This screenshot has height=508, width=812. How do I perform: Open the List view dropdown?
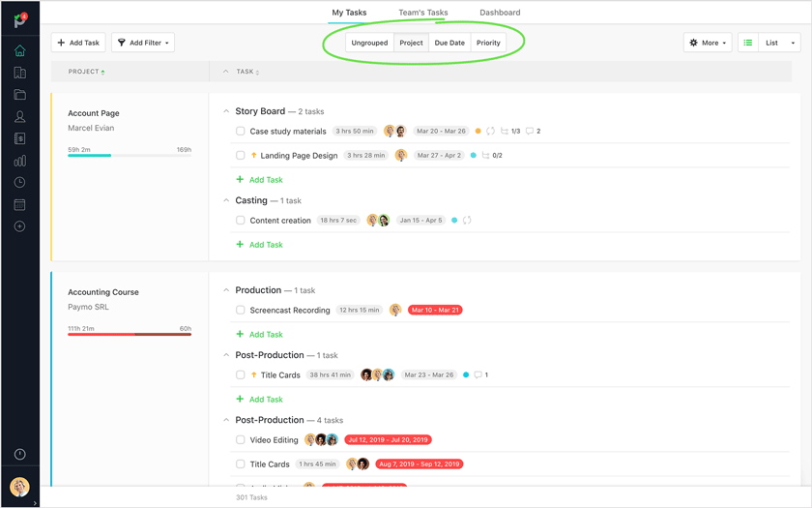(780, 43)
